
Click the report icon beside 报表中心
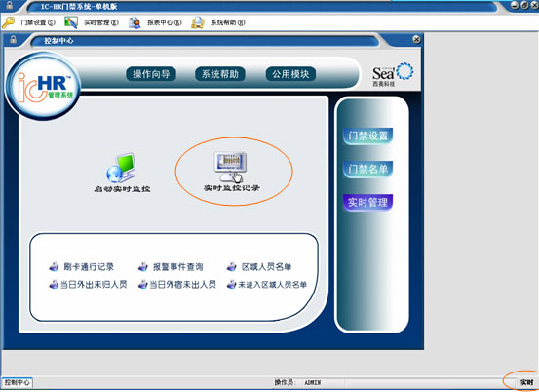click(135, 22)
